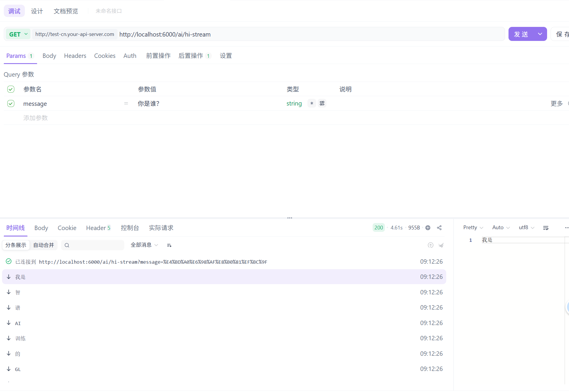
Task: Click the globe network info icon
Action: pyautogui.click(x=428, y=228)
